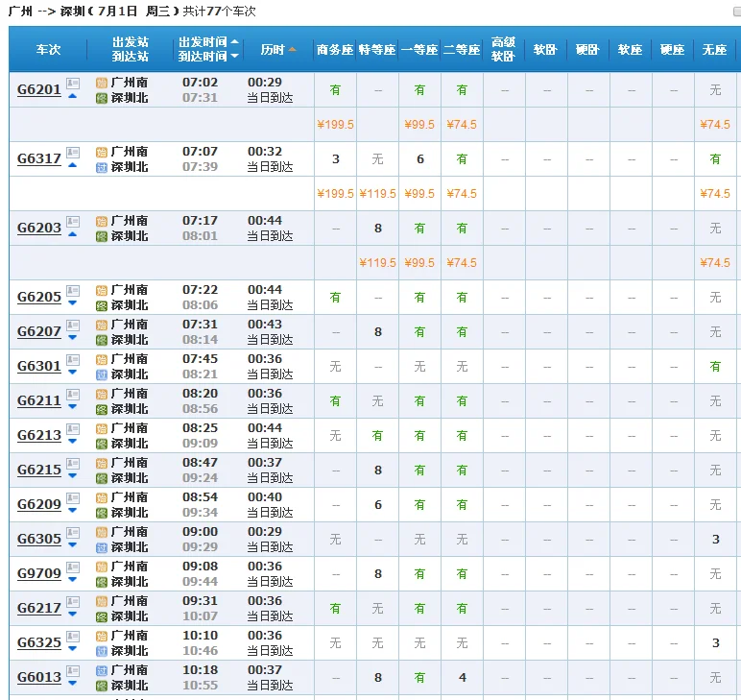Screen dimensions: 741x700
Task: Click the 商务座 column header
Action: [335, 49]
